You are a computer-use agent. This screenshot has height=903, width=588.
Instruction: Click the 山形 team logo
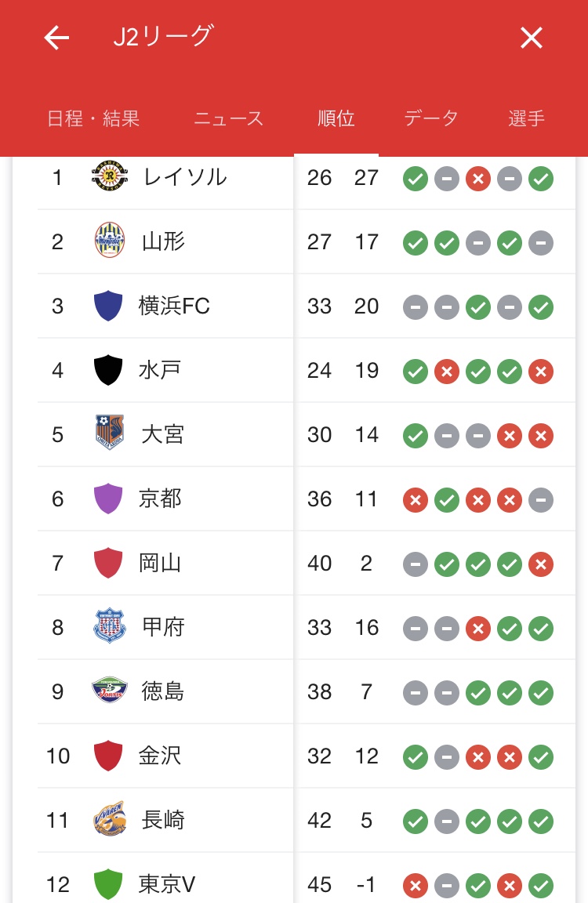[108, 241]
